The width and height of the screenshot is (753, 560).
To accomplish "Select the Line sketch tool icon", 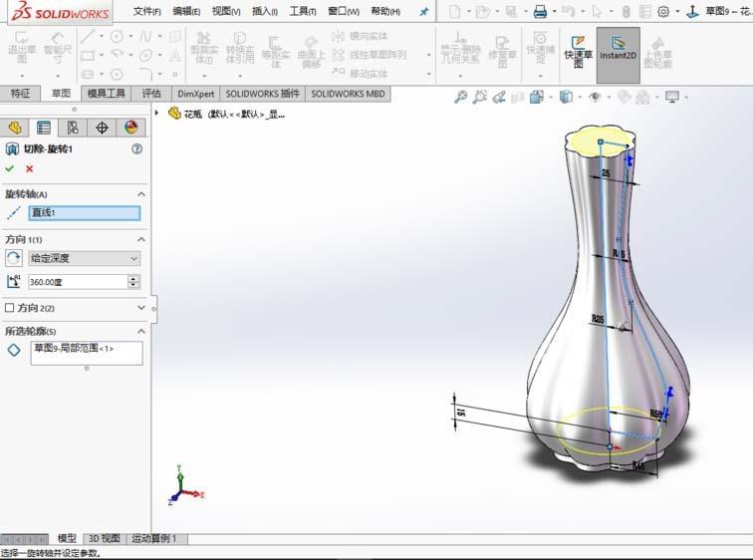I will pyautogui.click(x=88, y=36).
